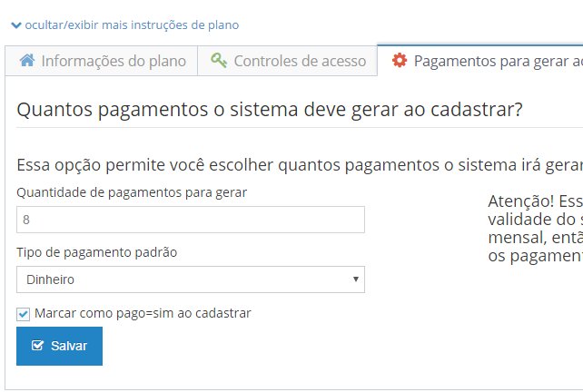
Task: Click the key icon on Controles de acesso
Action: [x=219, y=62]
